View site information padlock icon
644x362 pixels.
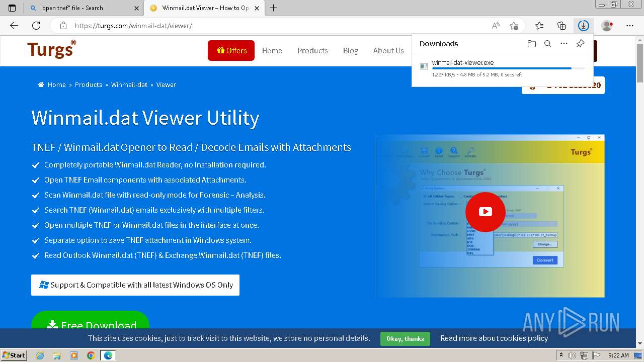[63, 26]
